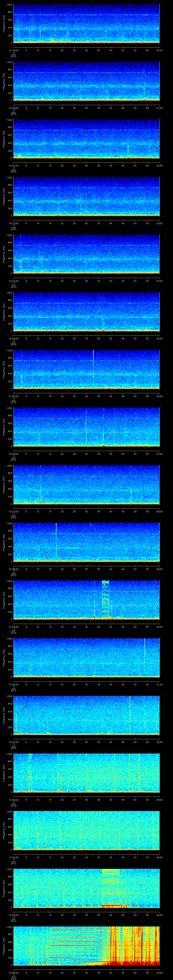Viewport: 173px width, 980px height.
Task: Select the spectrogram panel starting at 10:32:00
Action: click(x=86, y=773)
